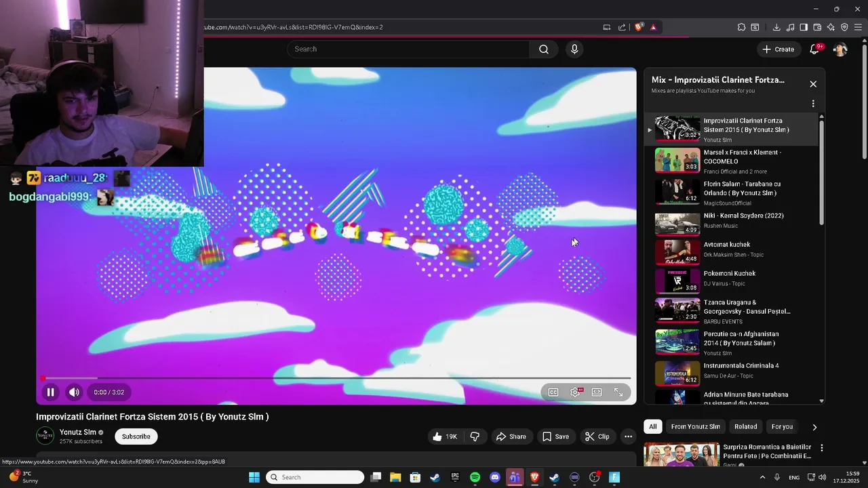This screenshot has height=488, width=868.
Task: Toggle closed captions on the player
Action: [553, 392]
